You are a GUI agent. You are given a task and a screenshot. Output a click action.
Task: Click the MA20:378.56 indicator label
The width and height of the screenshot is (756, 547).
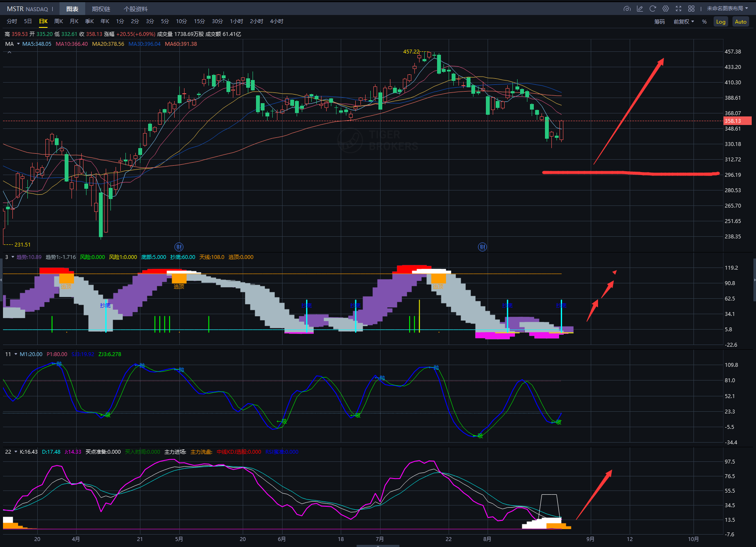[108, 44]
